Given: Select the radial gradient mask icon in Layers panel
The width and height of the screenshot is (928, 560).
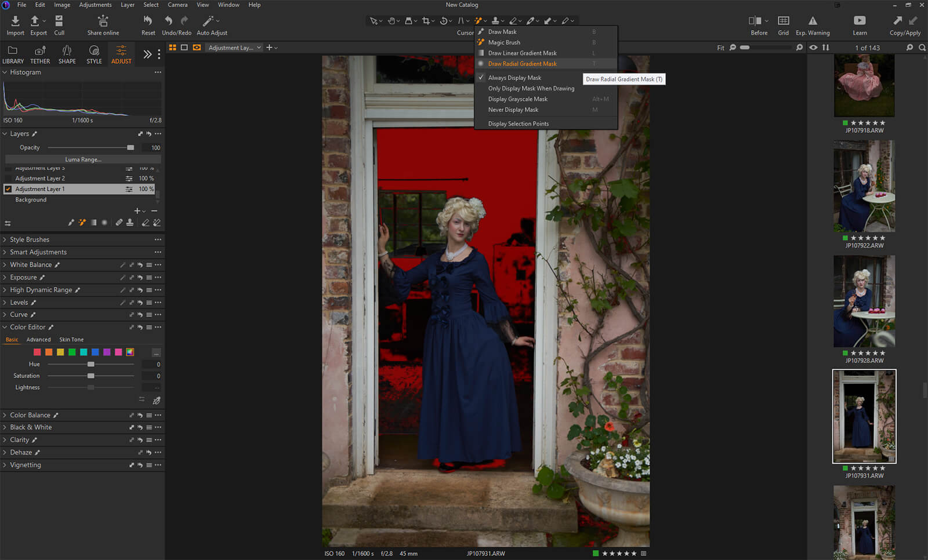Looking at the screenshot, I should pyautogui.click(x=104, y=223).
